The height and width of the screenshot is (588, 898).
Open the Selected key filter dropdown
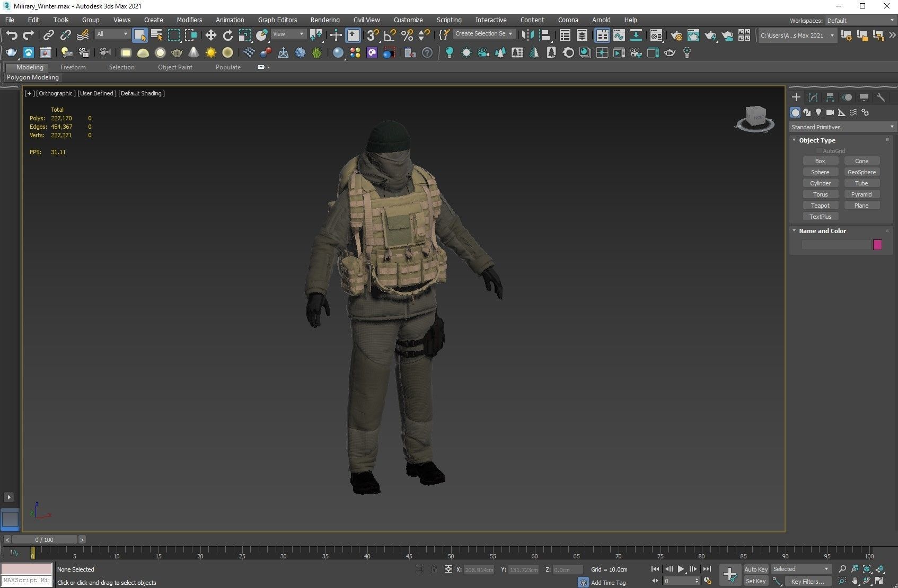coord(800,569)
